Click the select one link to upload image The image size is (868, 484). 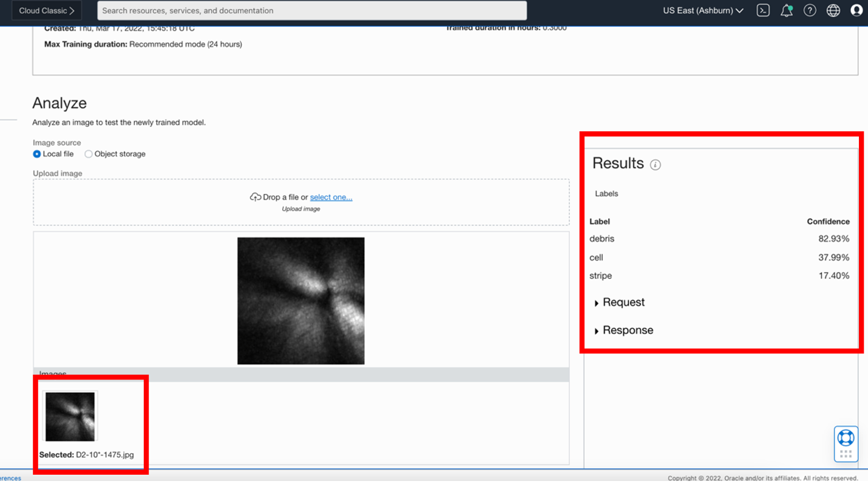331,196
